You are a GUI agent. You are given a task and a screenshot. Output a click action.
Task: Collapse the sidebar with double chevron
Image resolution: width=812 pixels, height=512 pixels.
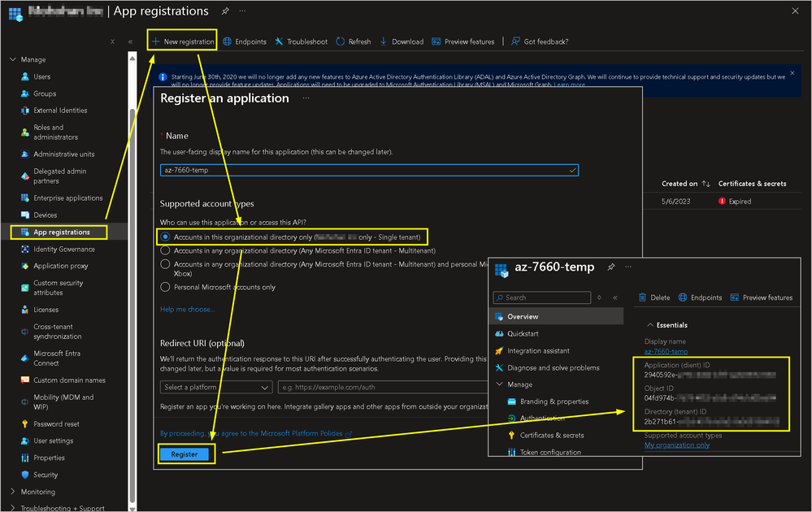[x=131, y=41]
